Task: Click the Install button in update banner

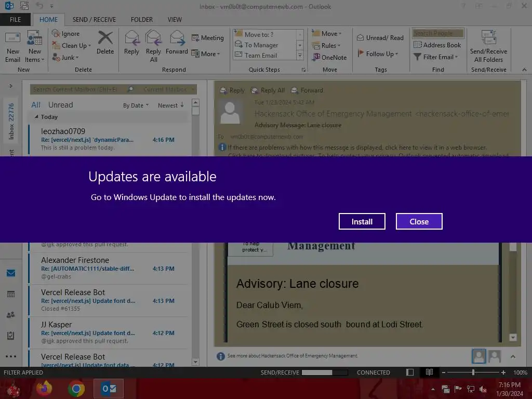Action: pyautogui.click(x=362, y=221)
